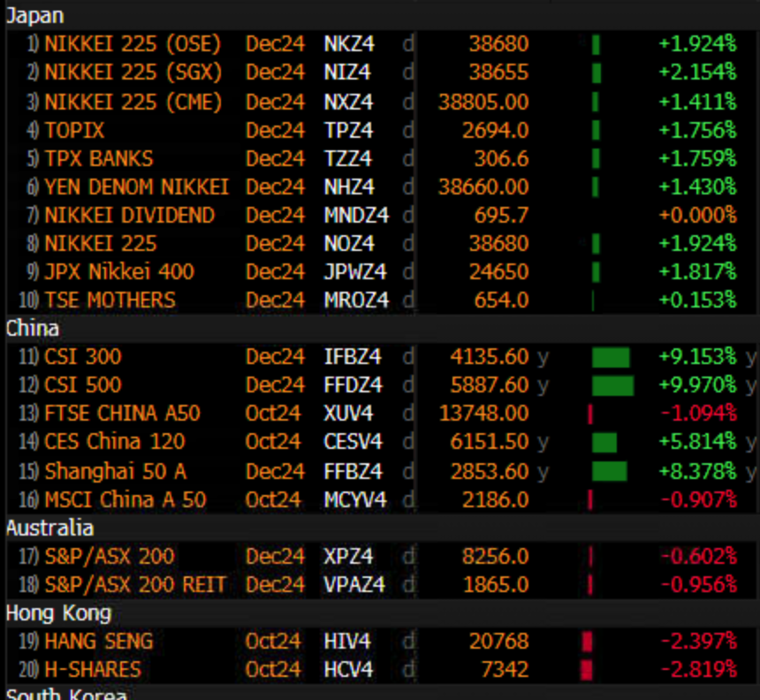Open the MSCI China A 50 contract
The height and width of the screenshot is (700, 760).
(125, 499)
